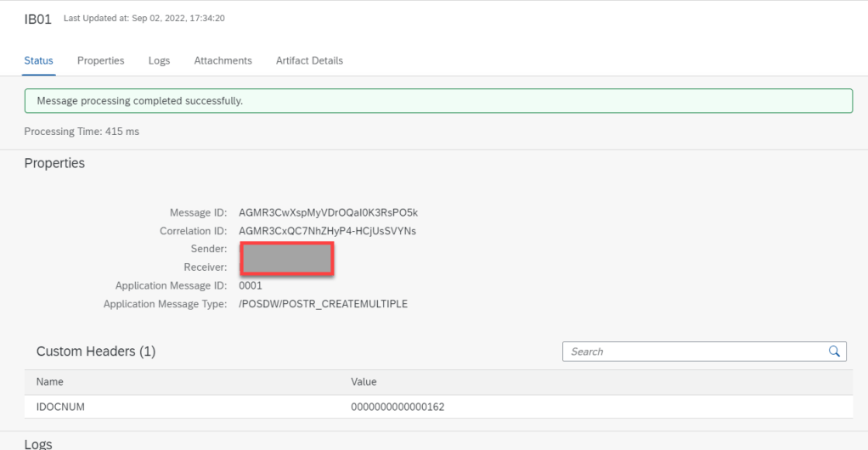Click the search magnifier icon
This screenshot has height=450, width=868.
(835, 352)
